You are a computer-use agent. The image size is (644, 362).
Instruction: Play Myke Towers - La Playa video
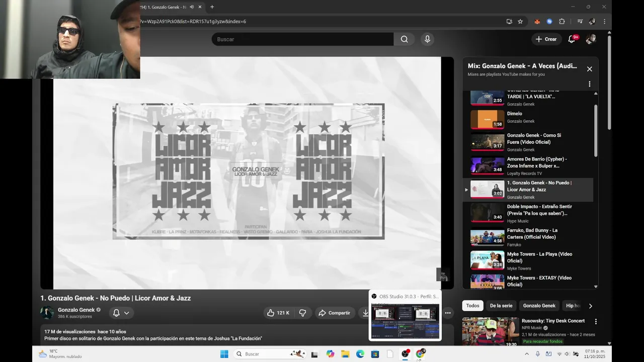(528, 261)
